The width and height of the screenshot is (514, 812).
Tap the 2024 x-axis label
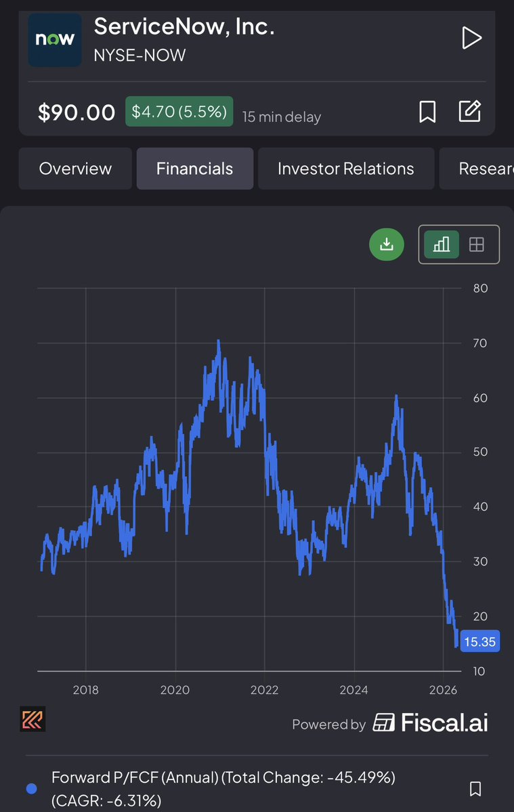[x=354, y=690]
